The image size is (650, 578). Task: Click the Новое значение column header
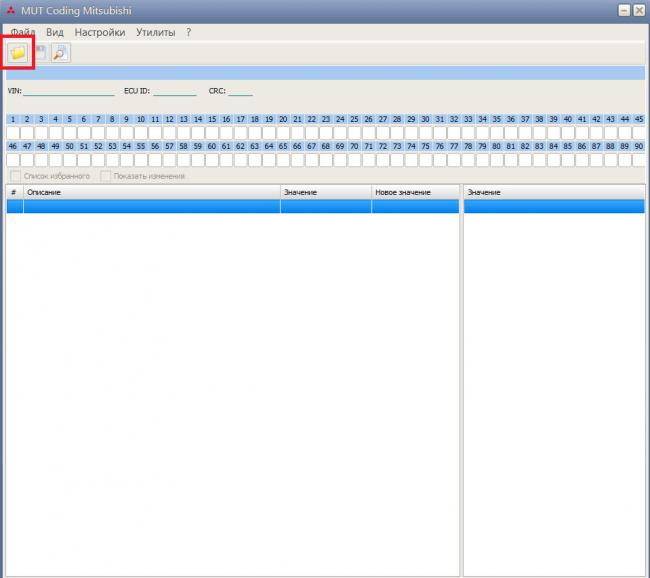pos(415,191)
